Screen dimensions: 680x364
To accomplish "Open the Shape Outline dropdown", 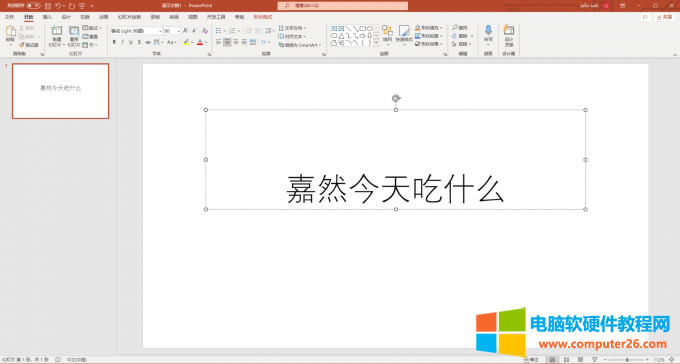I will pos(428,36).
